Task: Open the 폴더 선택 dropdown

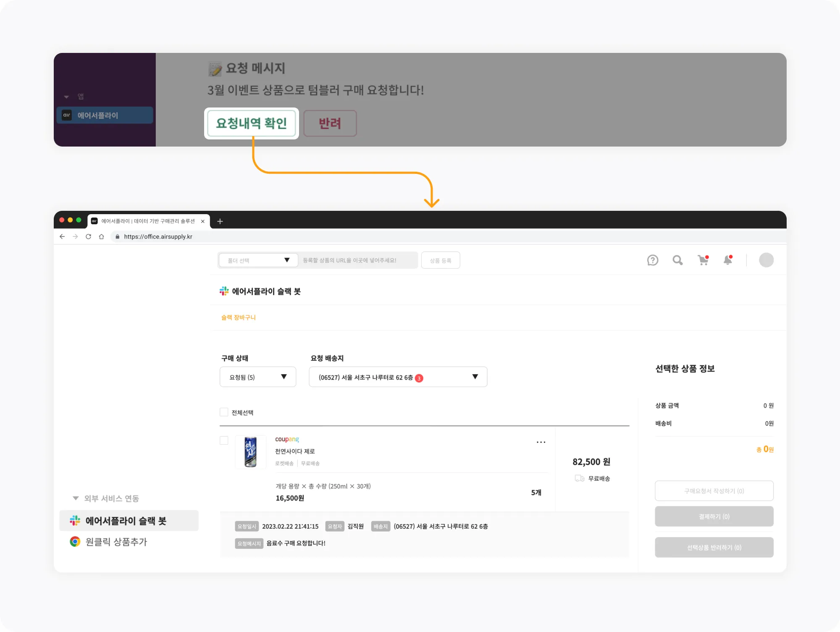Action: (x=258, y=260)
